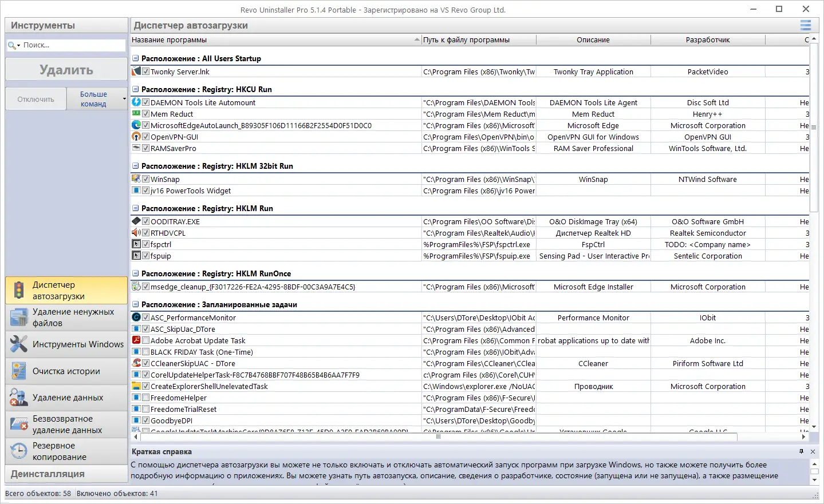Sort by Название программы column header
This screenshot has height=504, width=824.
(x=276, y=40)
